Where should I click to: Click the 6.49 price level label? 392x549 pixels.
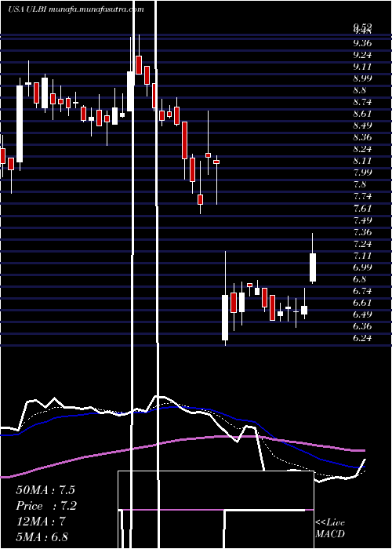tap(362, 314)
